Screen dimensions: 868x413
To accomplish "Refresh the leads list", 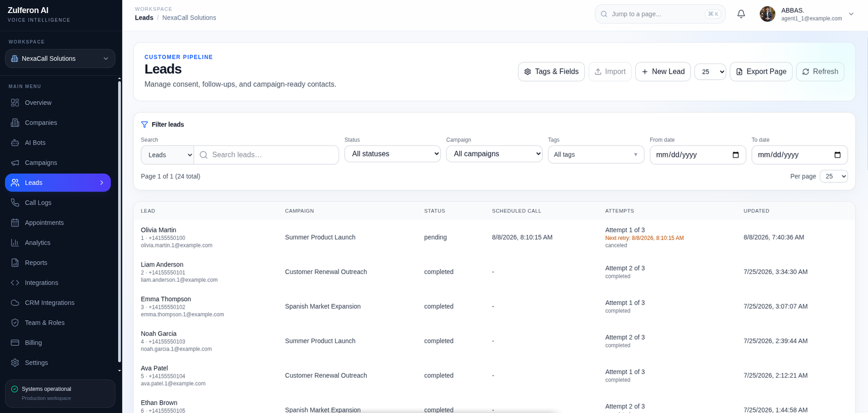I will click(x=820, y=72).
